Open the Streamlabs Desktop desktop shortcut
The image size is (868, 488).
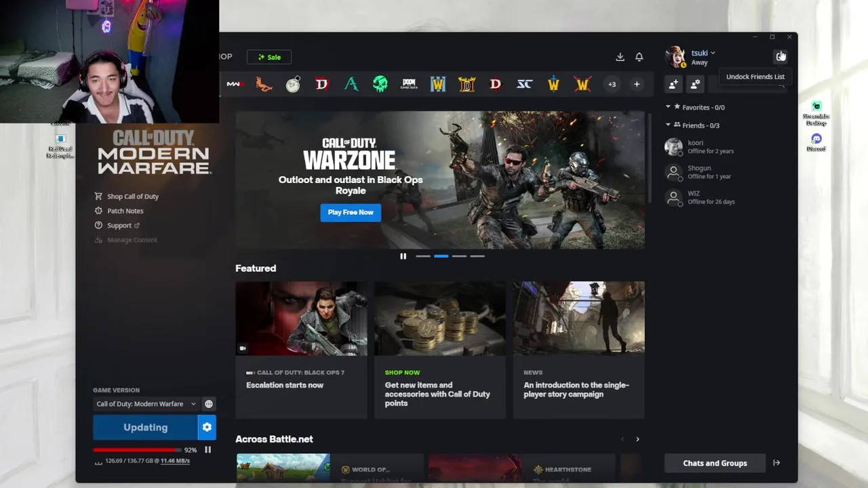[816, 114]
